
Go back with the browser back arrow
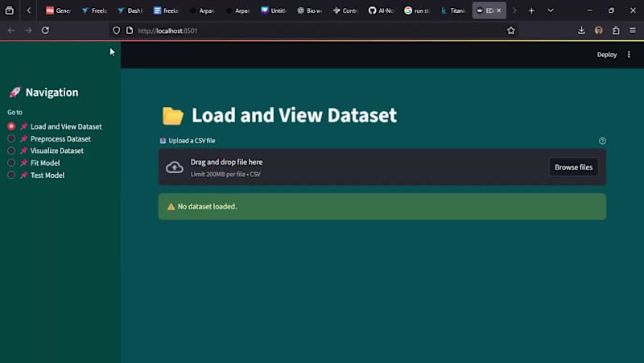tap(11, 31)
